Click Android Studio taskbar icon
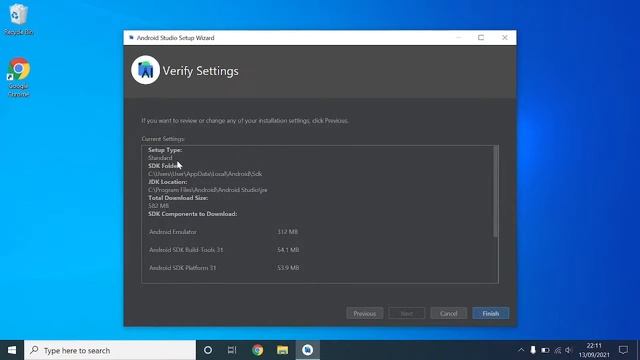This screenshot has height=360, width=640. 307,350
